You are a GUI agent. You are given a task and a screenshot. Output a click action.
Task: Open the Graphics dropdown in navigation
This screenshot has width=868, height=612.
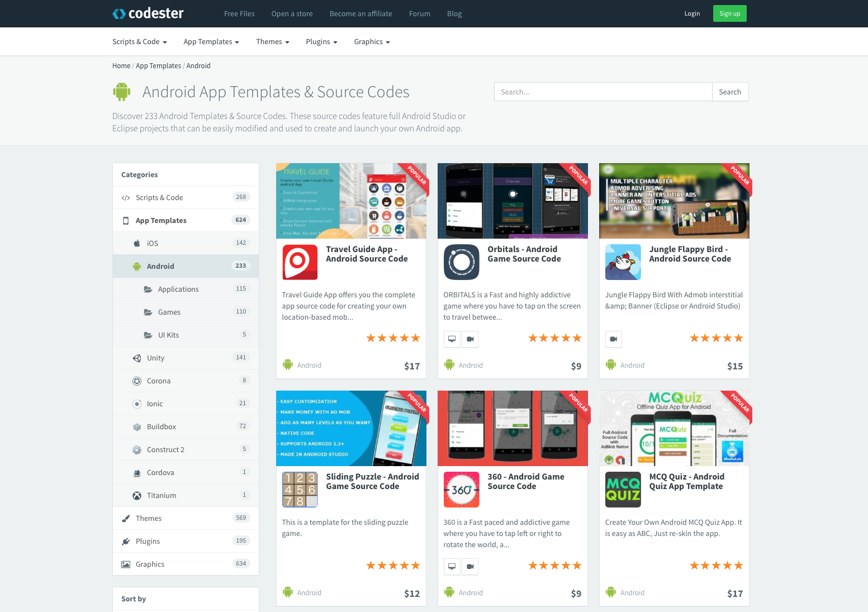click(372, 42)
